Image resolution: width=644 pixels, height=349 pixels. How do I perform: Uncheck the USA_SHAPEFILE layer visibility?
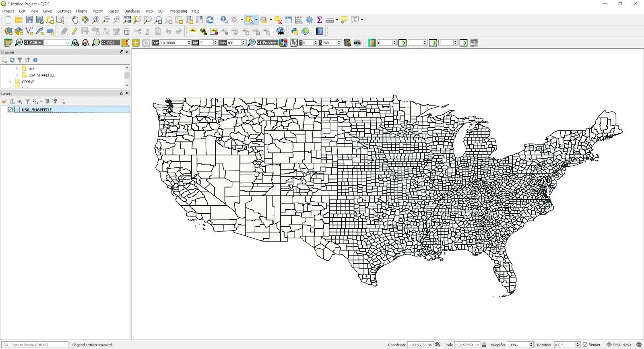tap(10, 109)
